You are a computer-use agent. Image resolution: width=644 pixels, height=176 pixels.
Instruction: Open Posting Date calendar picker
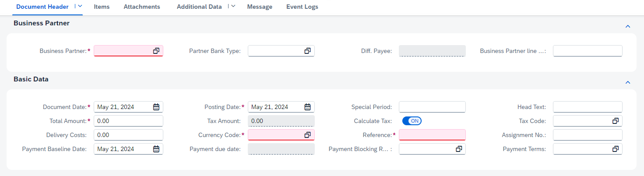click(307, 107)
